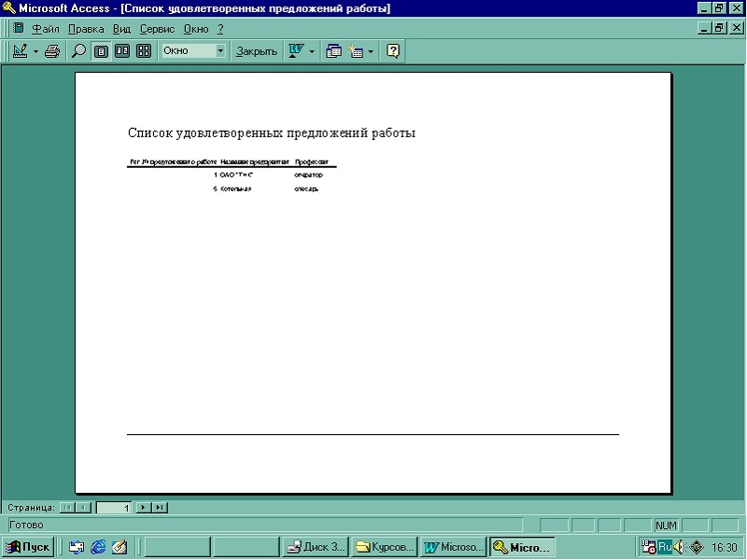Open the Database Window icon

(333, 51)
